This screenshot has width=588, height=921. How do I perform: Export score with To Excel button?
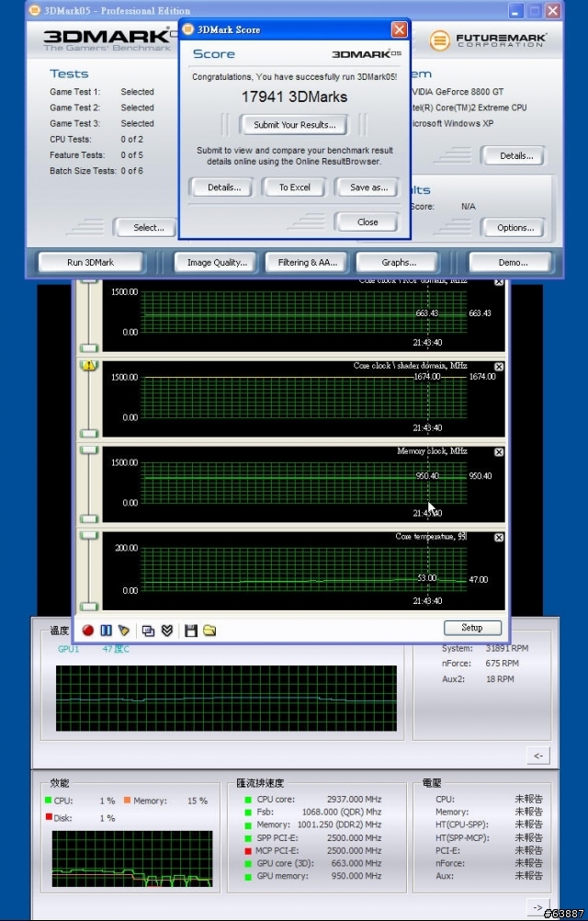tap(295, 188)
